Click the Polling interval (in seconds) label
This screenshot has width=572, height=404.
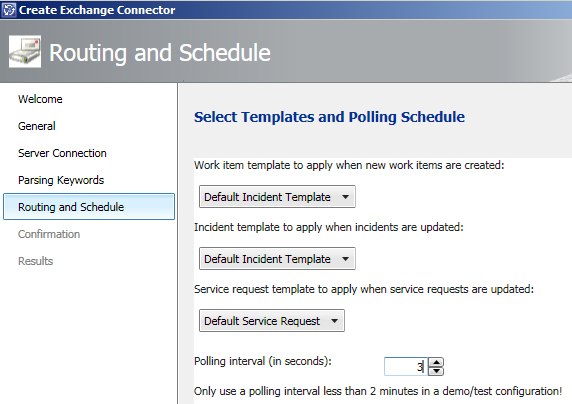coord(263,361)
